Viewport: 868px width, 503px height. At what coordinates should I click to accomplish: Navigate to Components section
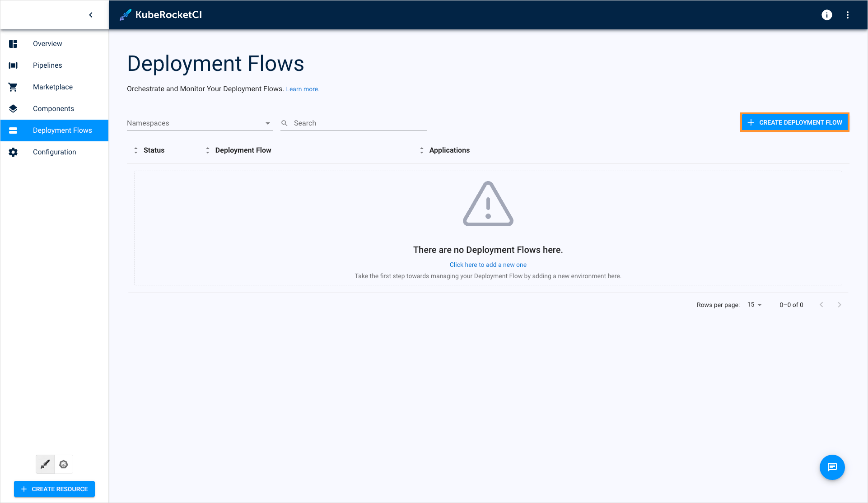click(54, 108)
